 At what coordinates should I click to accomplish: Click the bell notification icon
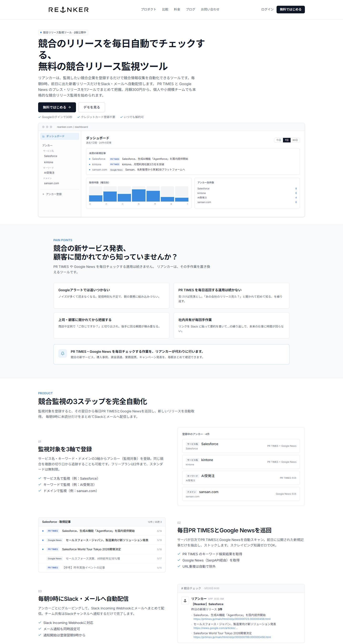[x=63, y=353]
